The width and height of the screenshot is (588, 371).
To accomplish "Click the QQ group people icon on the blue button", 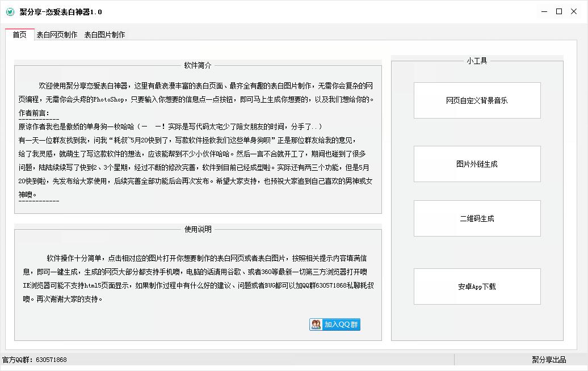I will coord(316,324).
